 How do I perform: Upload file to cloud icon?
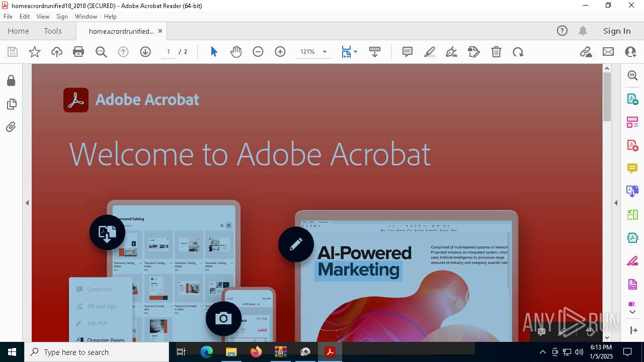tap(57, 52)
